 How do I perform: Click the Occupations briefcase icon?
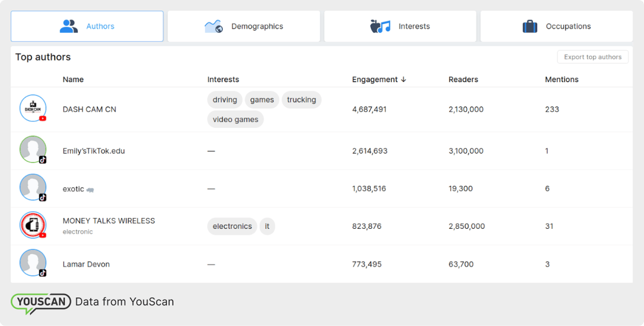click(x=530, y=26)
